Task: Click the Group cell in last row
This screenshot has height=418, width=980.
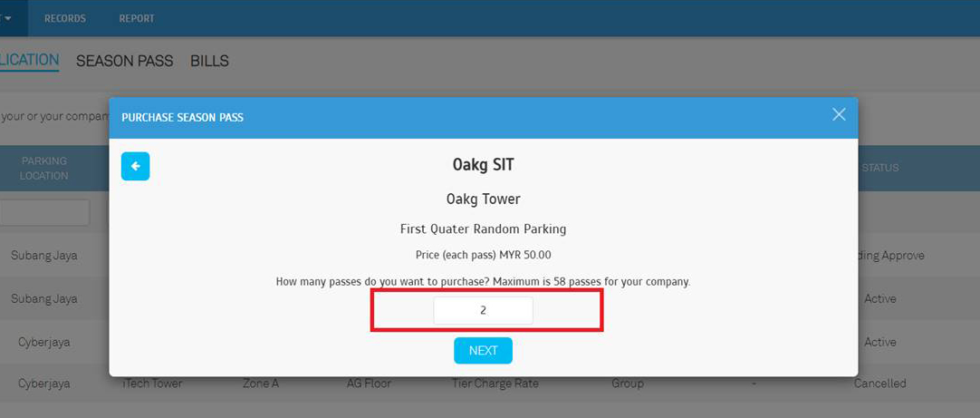Action: point(628,384)
